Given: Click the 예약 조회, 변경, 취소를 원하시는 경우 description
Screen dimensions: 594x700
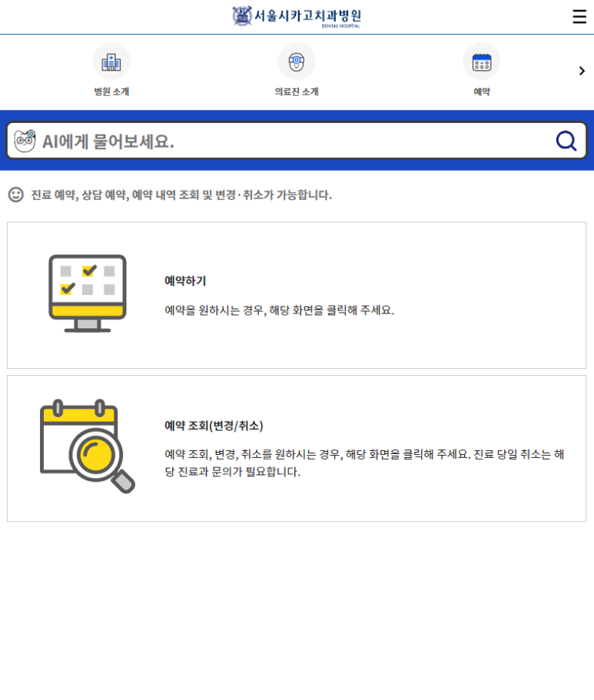Looking at the screenshot, I should point(364,463).
